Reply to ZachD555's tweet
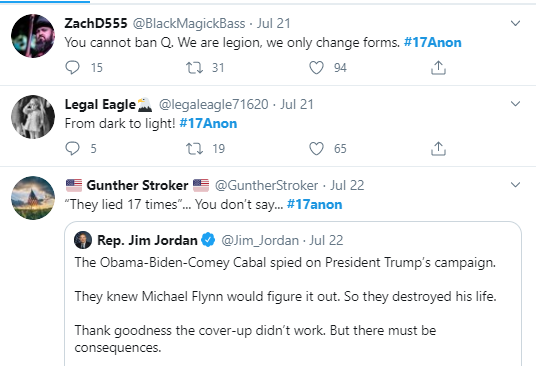 point(72,67)
